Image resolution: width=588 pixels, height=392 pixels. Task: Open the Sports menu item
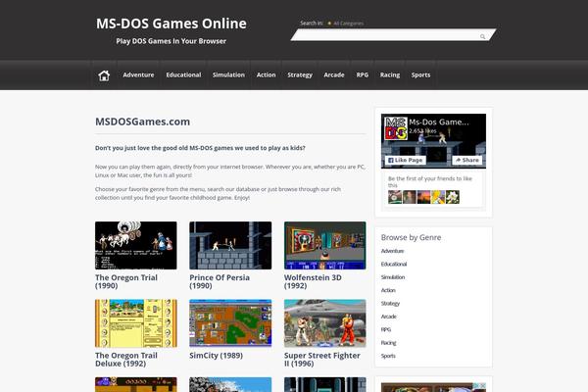(420, 74)
